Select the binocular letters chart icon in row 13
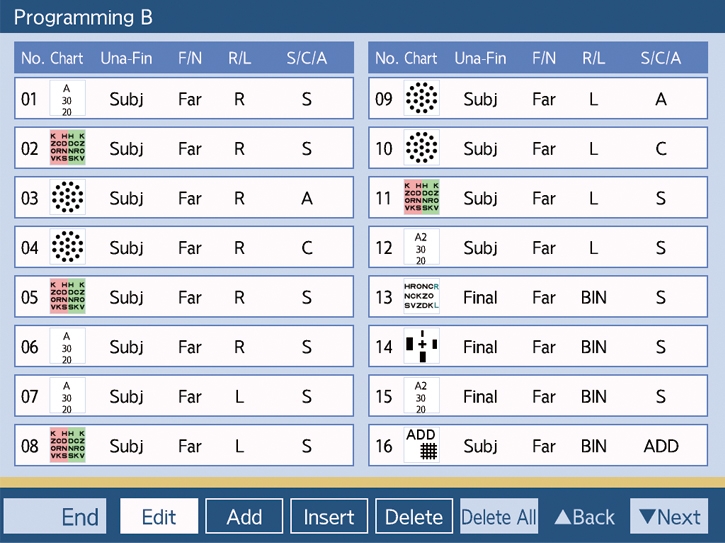 click(x=421, y=297)
